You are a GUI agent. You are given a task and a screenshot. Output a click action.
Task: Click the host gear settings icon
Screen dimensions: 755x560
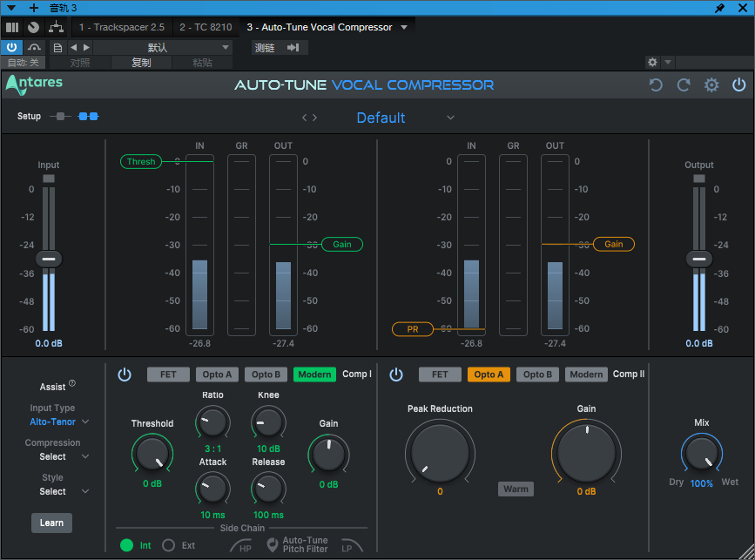tap(652, 62)
